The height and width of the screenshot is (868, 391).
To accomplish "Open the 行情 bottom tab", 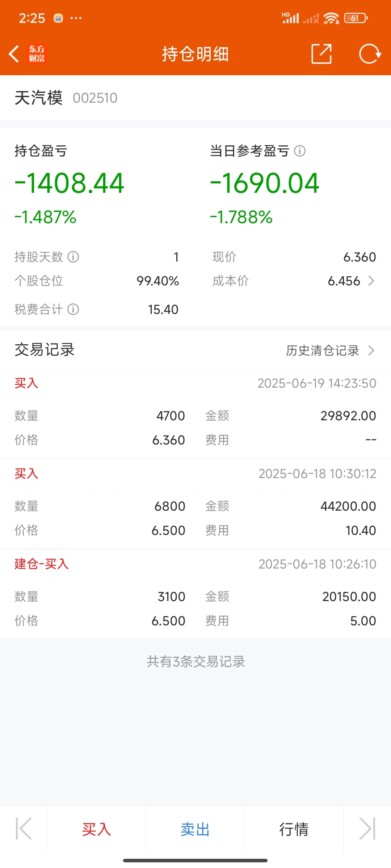I will [294, 829].
